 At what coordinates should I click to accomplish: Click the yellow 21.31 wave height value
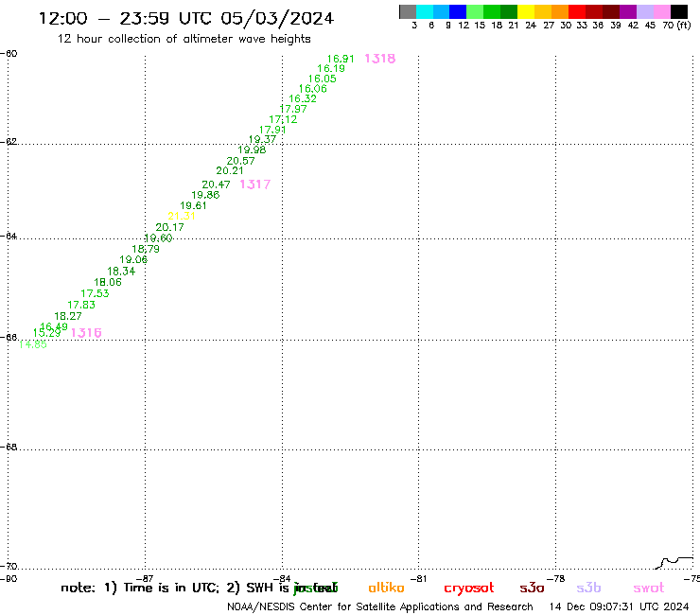point(182,216)
